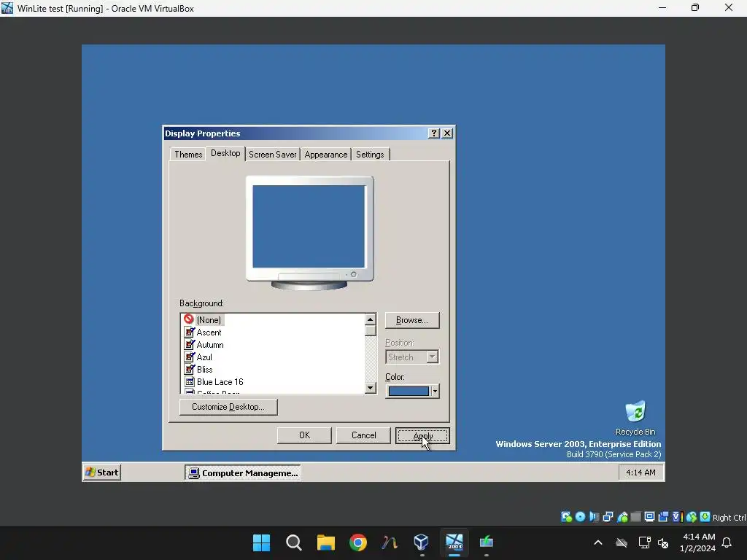Select the Desktop tab

coord(225,153)
